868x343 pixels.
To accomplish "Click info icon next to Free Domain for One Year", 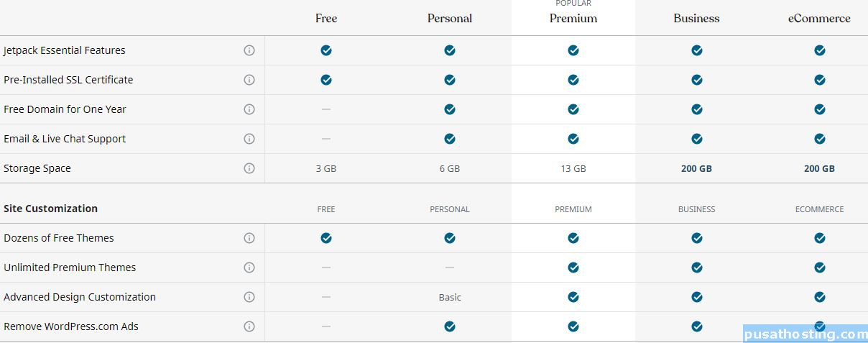I will coord(249,109).
